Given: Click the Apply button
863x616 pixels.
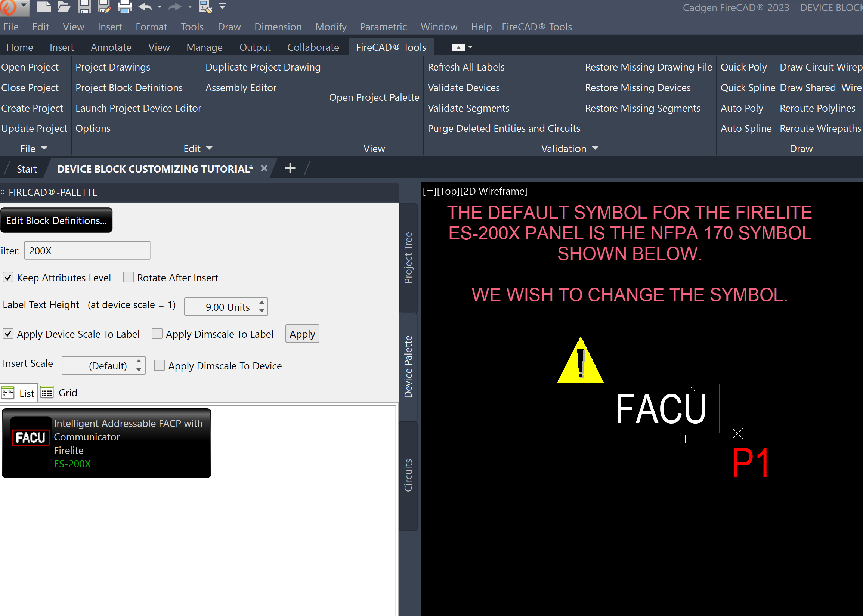Looking at the screenshot, I should tap(302, 334).
